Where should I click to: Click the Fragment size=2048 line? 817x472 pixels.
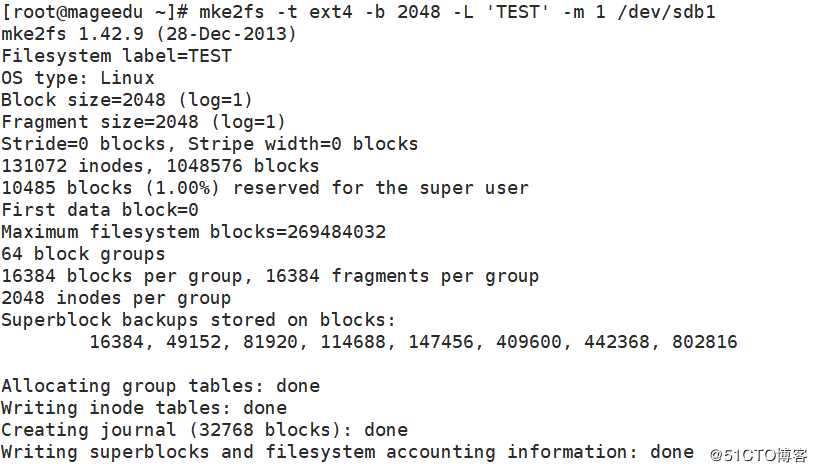click(144, 122)
